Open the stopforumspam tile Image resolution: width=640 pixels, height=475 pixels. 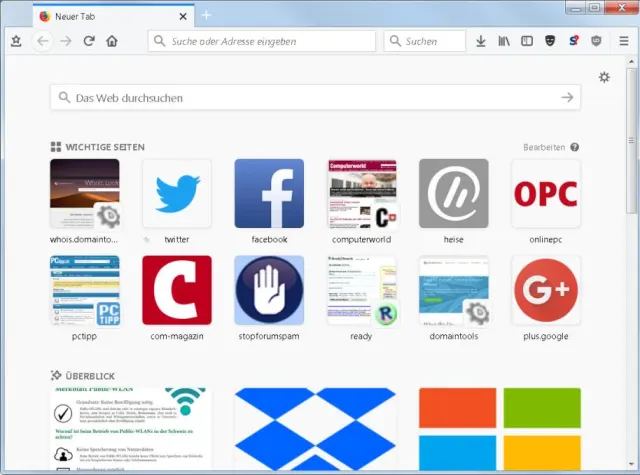coord(269,290)
